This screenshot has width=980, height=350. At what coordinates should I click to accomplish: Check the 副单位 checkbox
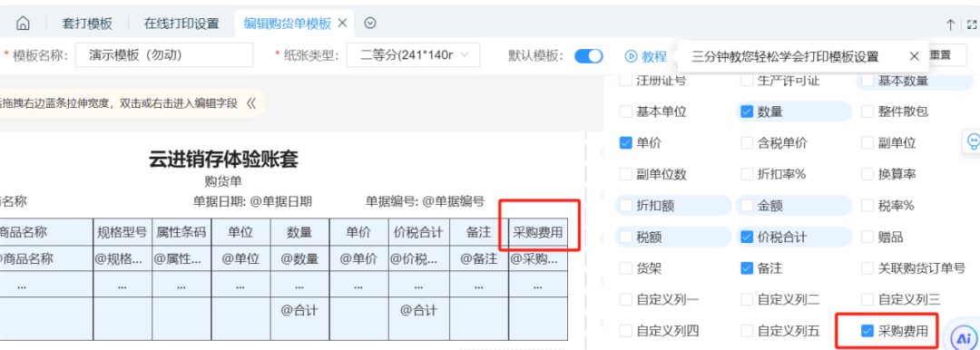(x=867, y=143)
